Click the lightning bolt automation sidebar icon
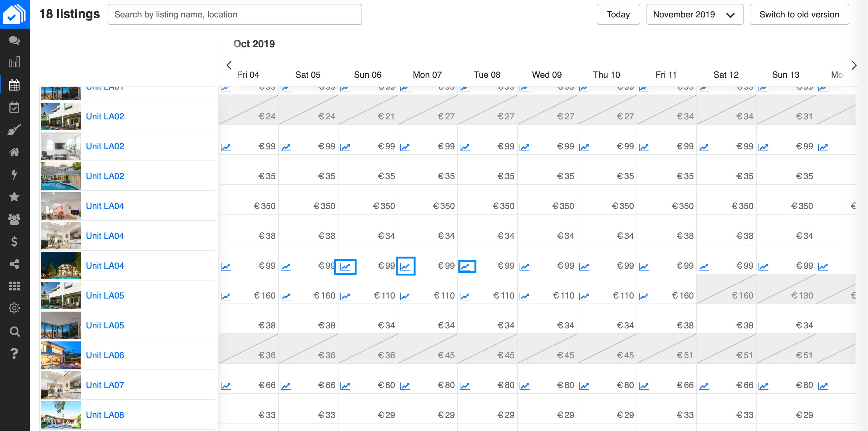 (14, 174)
